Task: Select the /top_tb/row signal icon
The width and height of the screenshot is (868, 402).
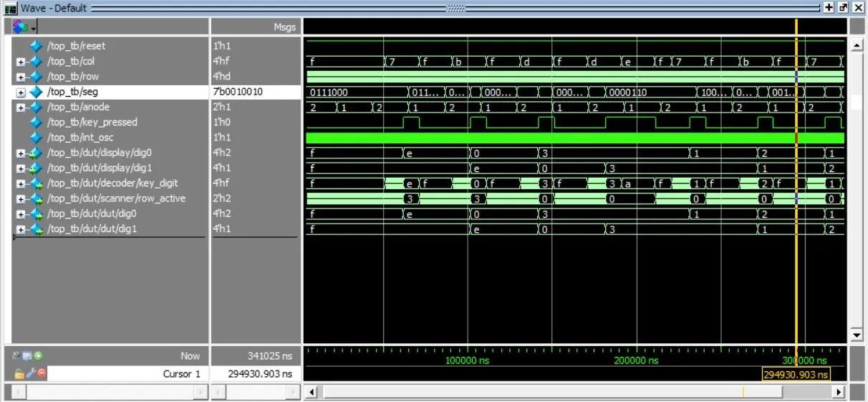Action: coord(36,77)
